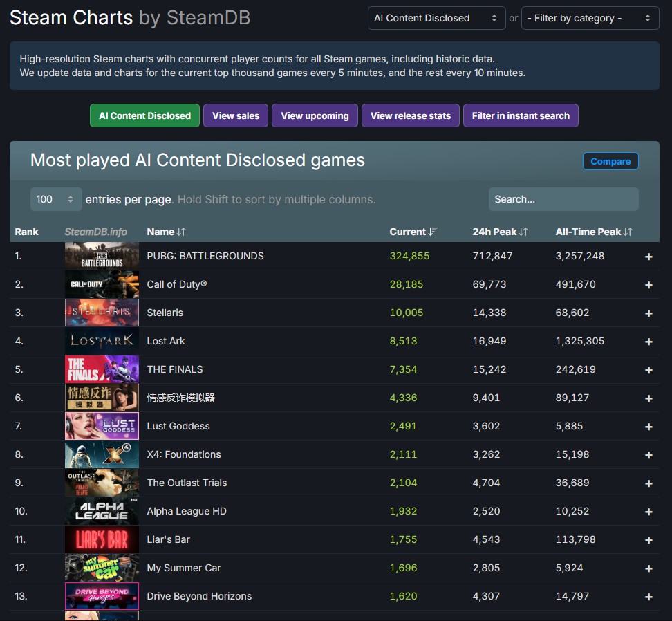672x621 pixels.
Task: Expand the Liar's Bar row plus icon
Action: coord(648,540)
